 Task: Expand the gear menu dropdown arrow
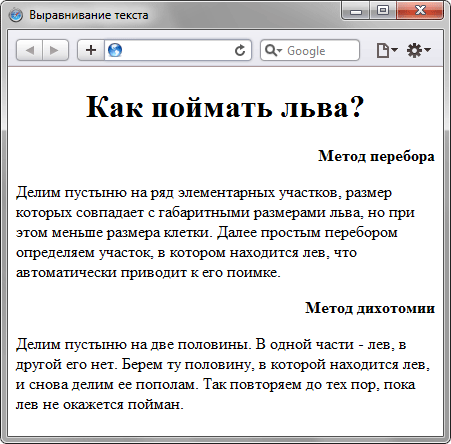pos(427,50)
